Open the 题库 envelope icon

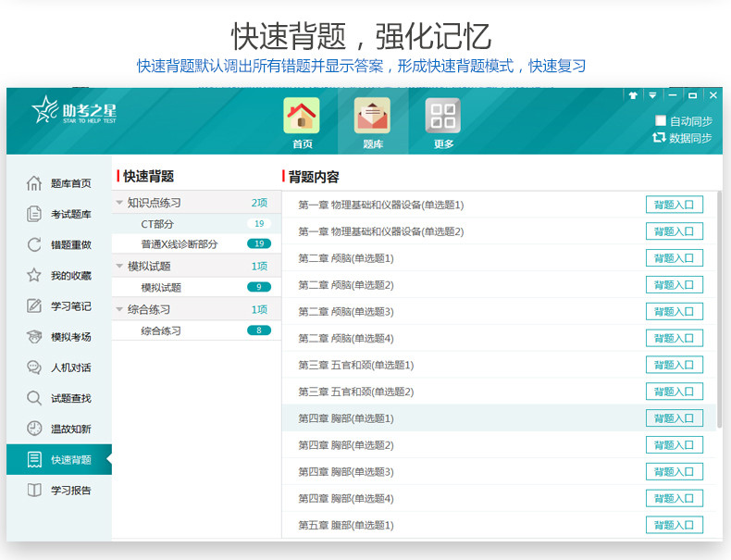[373, 116]
